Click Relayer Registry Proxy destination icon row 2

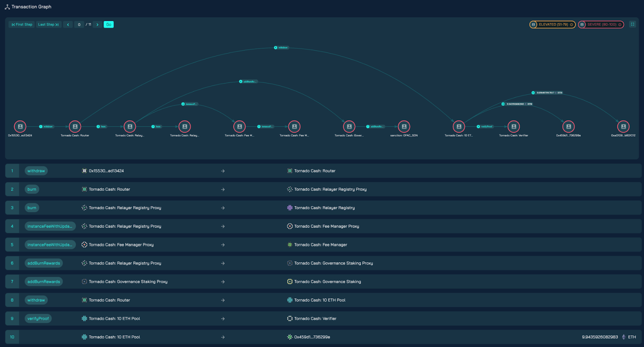(x=290, y=189)
